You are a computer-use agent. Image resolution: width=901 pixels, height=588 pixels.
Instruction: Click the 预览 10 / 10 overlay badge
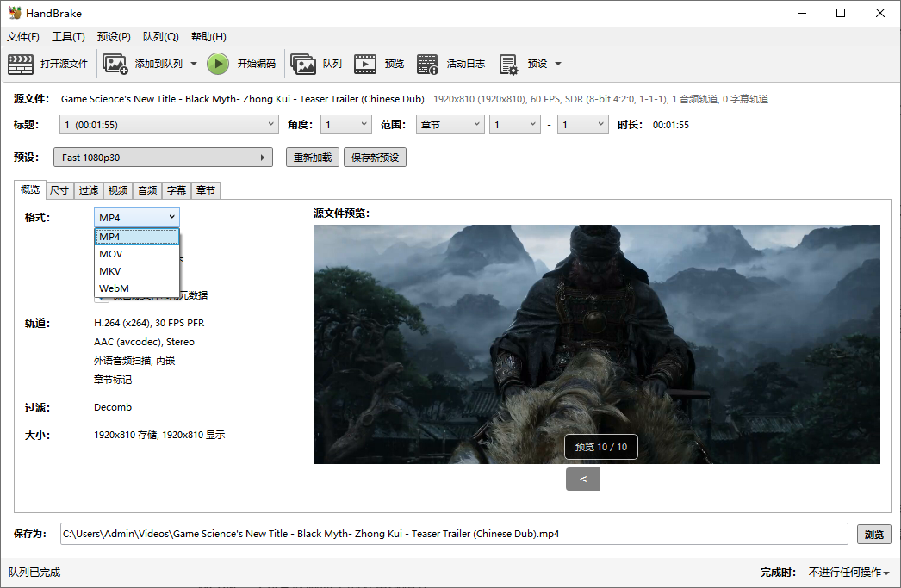(601, 447)
